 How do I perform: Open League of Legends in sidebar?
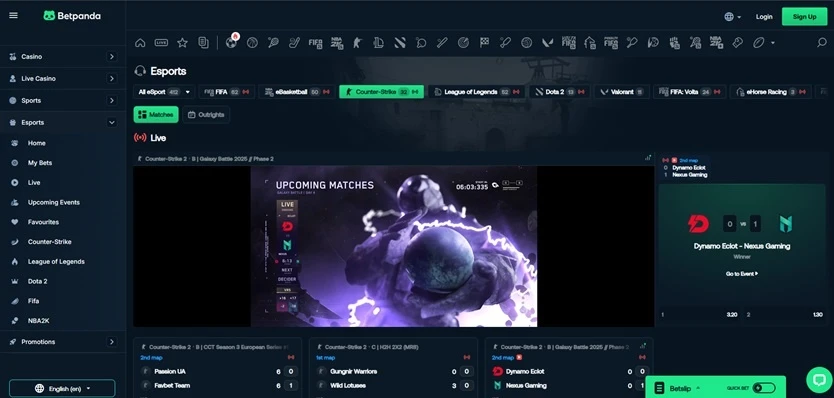point(56,261)
